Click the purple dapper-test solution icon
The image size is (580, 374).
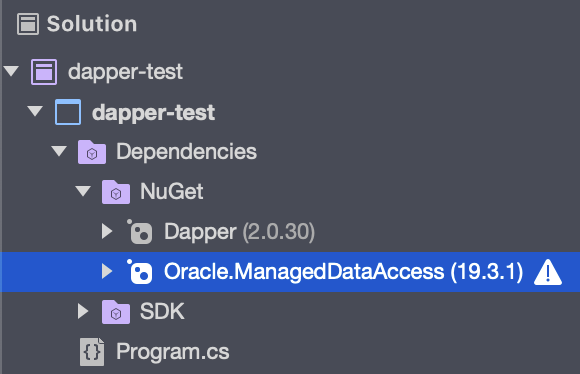tap(44, 72)
